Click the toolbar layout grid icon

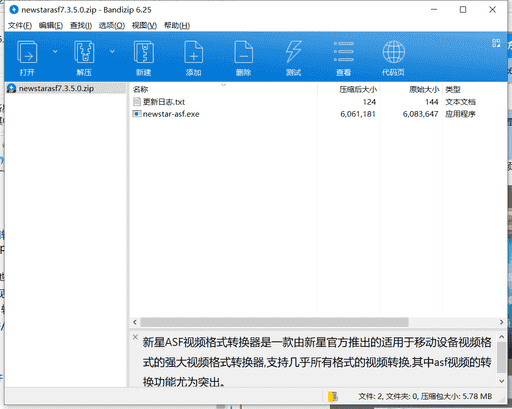496,43
